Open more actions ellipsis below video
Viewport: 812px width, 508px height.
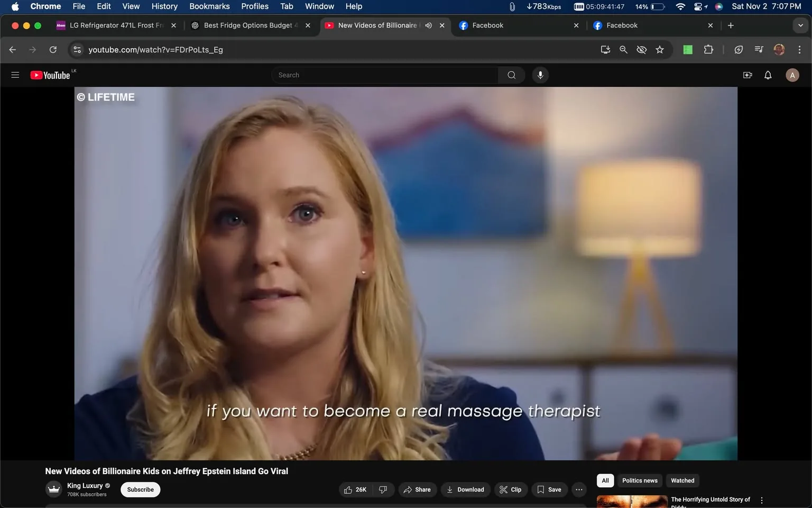coord(579,489)
